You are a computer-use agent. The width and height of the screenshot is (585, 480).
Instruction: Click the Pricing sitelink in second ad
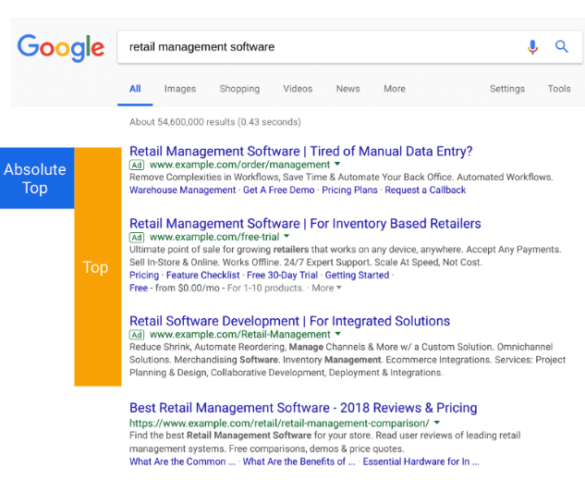point(144,275)
